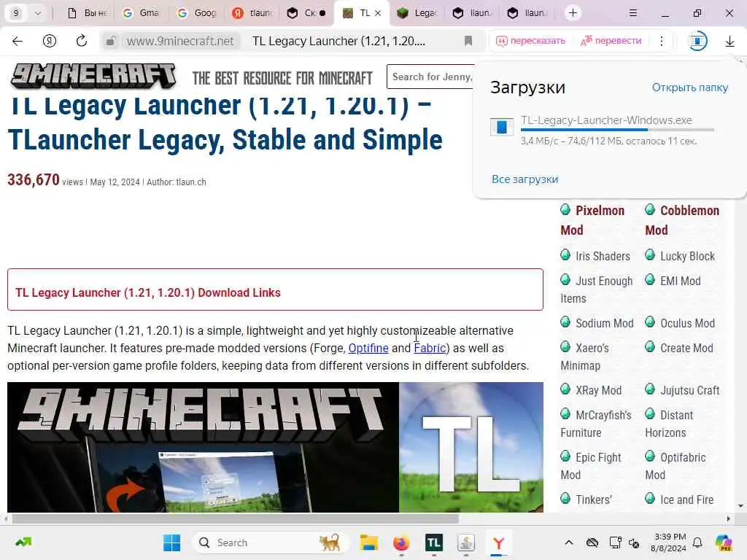
Task: Click the перевести translate button
Action: point(611,41)
